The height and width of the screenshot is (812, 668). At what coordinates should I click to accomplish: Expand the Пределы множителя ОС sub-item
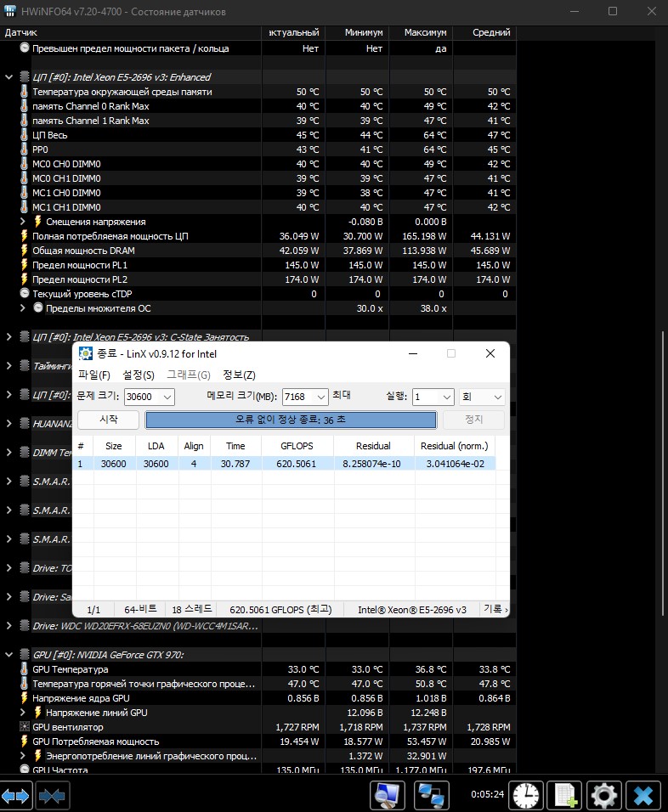22,307
